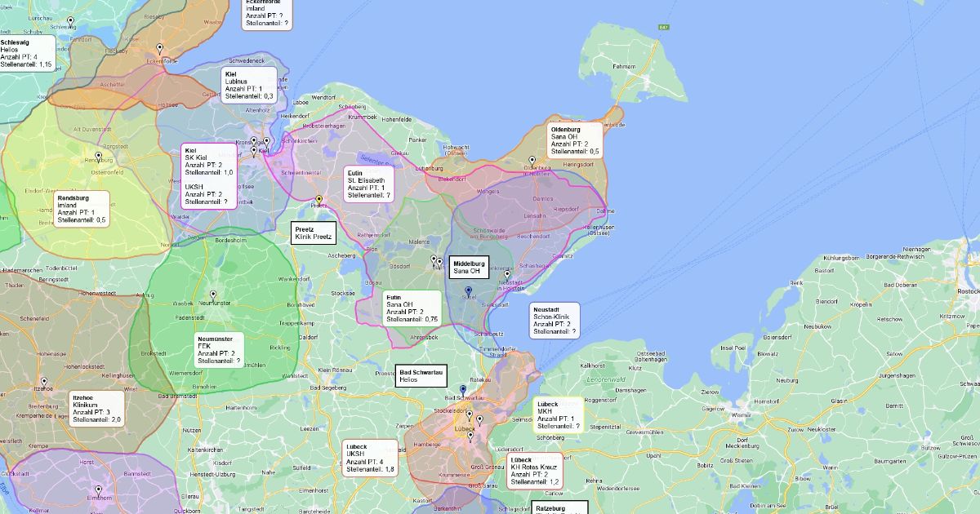Click the blue Bad Schwartau pin
The image size is (980, 514).
tap(462, 390)
